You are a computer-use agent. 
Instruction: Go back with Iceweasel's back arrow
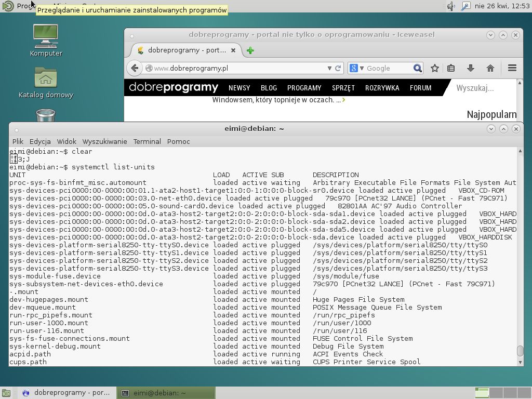click(x=135, y=68)
